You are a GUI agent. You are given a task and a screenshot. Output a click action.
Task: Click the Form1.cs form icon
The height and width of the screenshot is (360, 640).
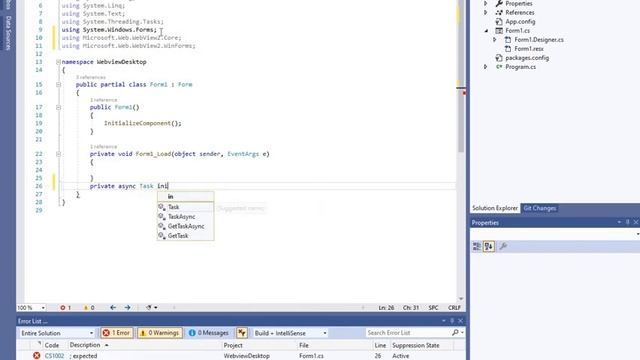pyautogui.click(x=499, y=31)
